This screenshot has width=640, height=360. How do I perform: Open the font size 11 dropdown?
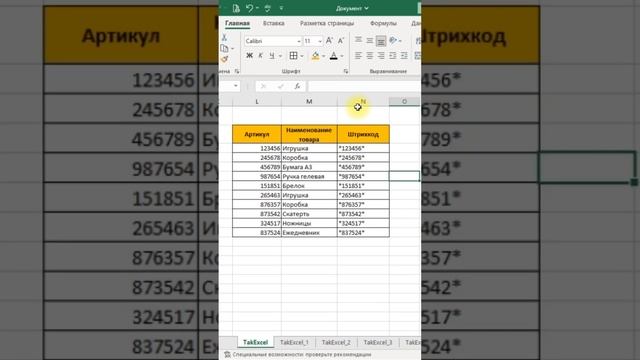(320, 41)
